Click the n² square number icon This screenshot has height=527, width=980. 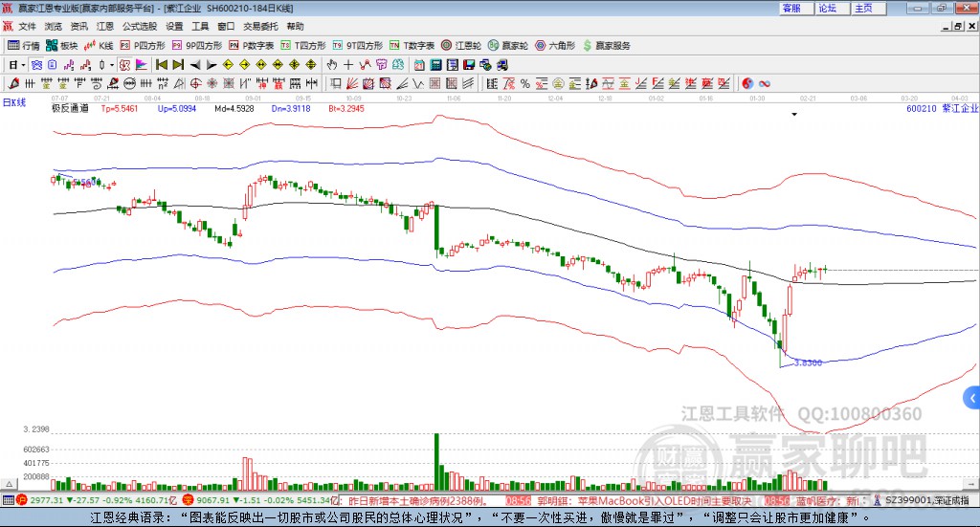pyautogui.click(x=163, y=83)
